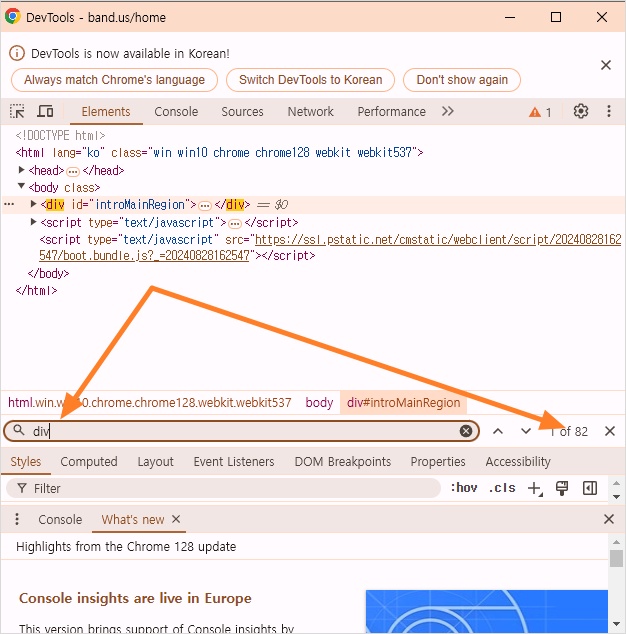Toggle the computed styles sidebar icon
Viewport: 626px width, 634px height.
[590, 488]
